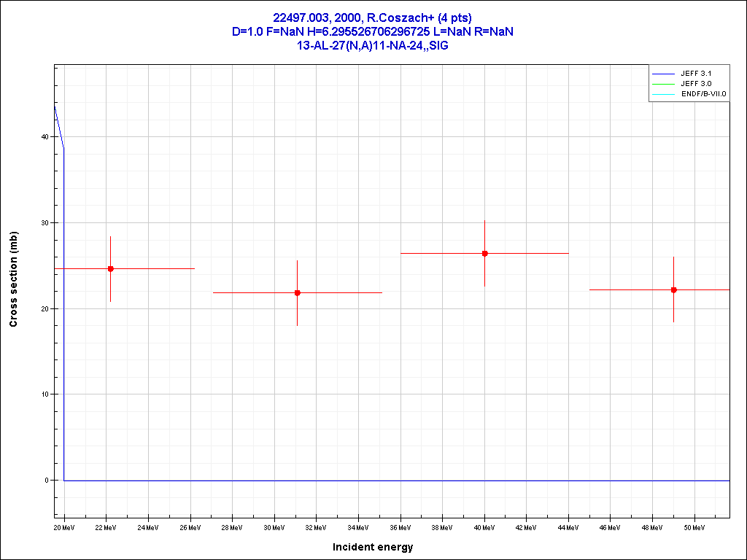The height and width of the screenshot is (560, 747).
Task: Click the "Incident energy" x-axis label
Action: [x=373, y=547]
